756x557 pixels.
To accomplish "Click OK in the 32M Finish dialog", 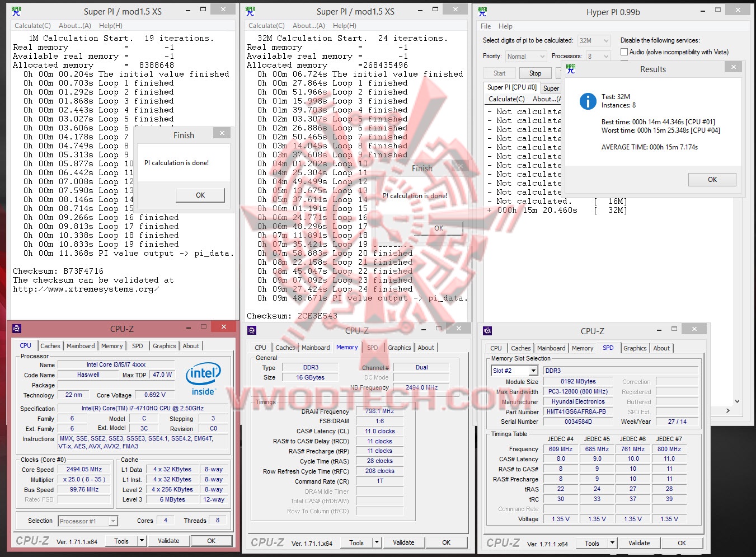I will (439, 228).
